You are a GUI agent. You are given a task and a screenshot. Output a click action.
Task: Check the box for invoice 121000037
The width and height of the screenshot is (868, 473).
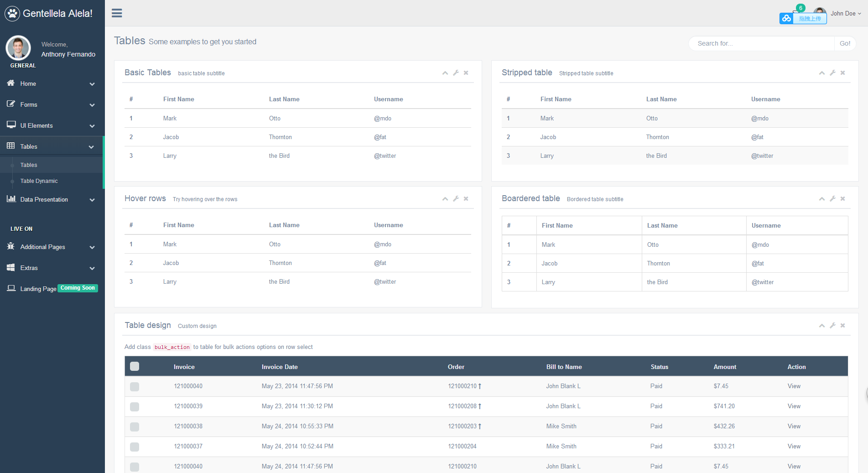(135, 447)
